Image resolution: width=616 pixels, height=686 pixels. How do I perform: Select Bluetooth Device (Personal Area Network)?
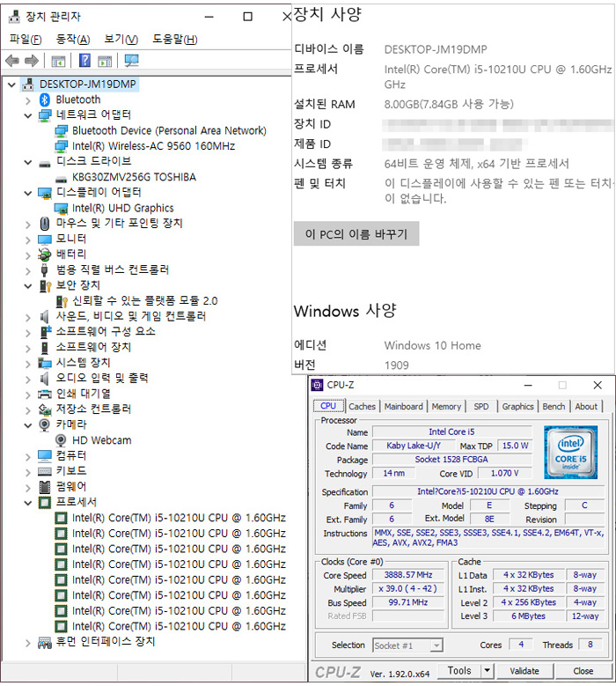[169, 131]
